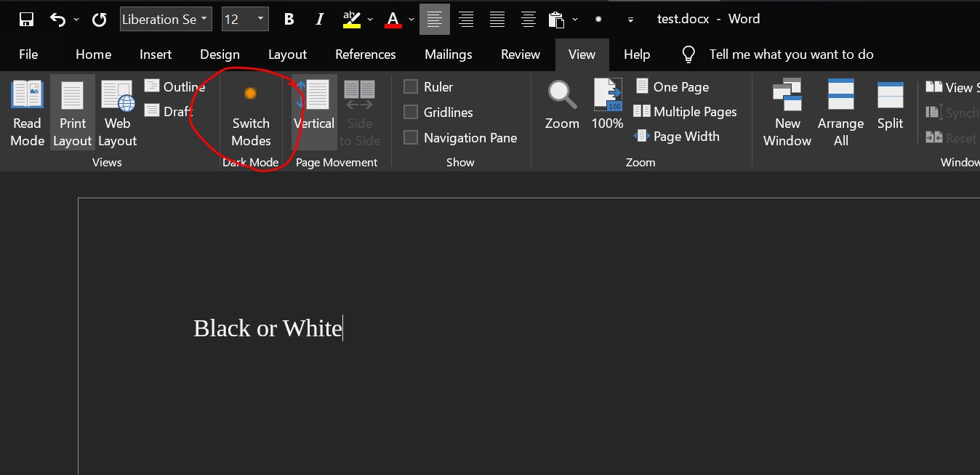Click Arrange All windows
980x475 pixels.
click(841, 113)
